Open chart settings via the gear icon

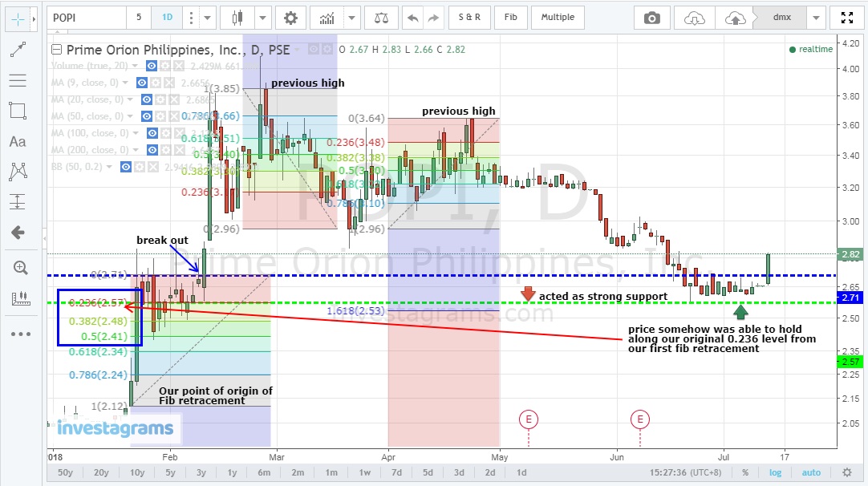click(290, 17)
